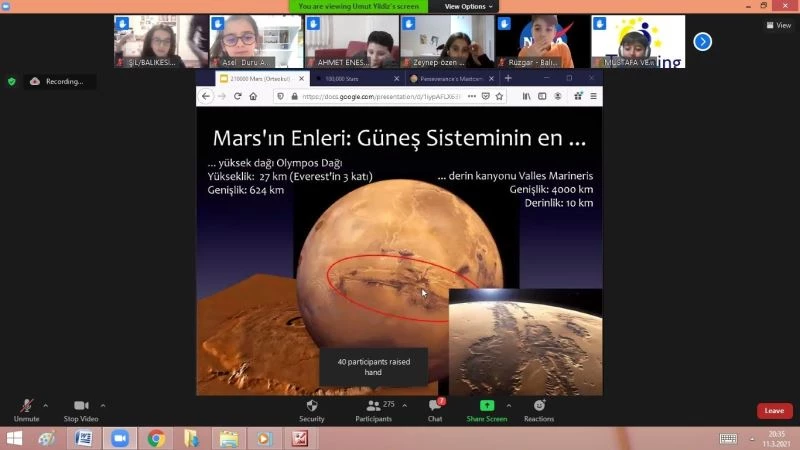800x450 pixels.
Task: Click the Windows Start button
Action: coord(14,438)
